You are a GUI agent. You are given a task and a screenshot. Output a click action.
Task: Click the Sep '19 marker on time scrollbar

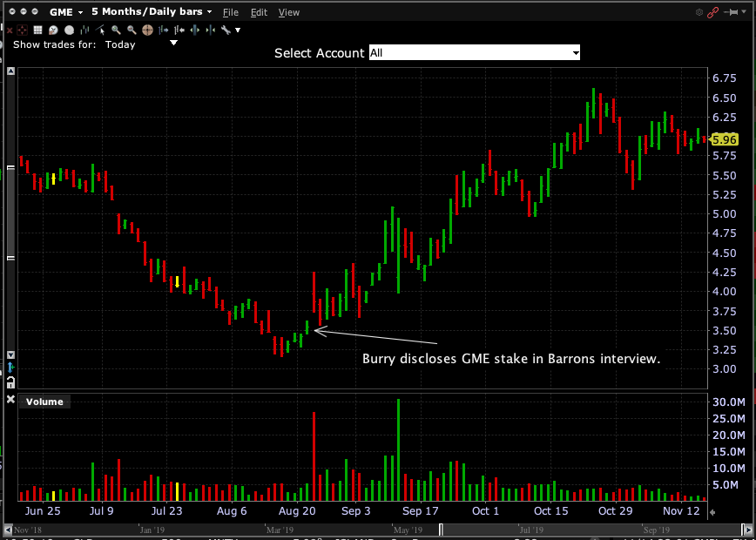click(x=657, y=530)
